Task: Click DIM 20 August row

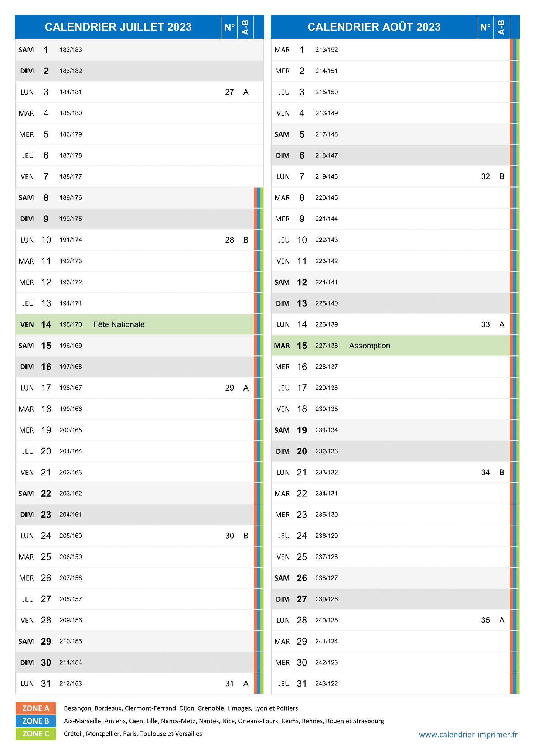Action: click(390, 451)
